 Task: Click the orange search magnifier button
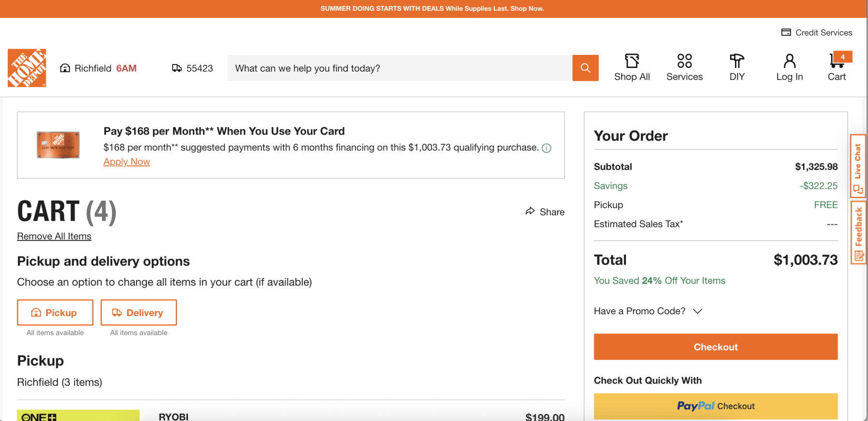[x=585, y=68]
